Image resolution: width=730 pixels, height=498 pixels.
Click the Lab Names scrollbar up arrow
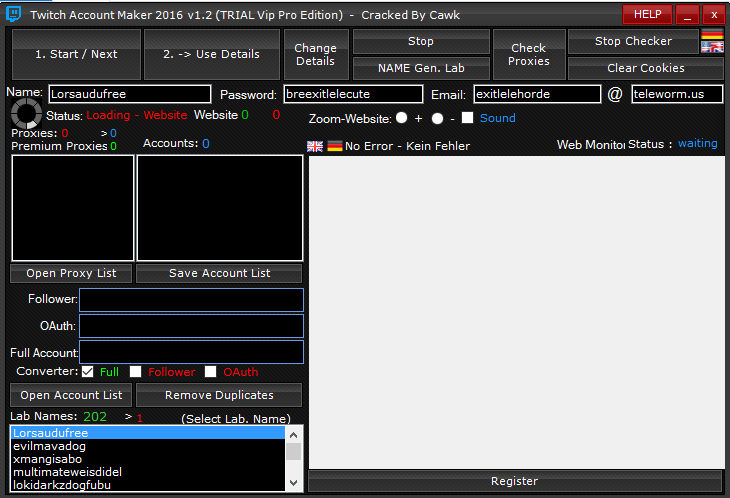(x=294, y=435)
